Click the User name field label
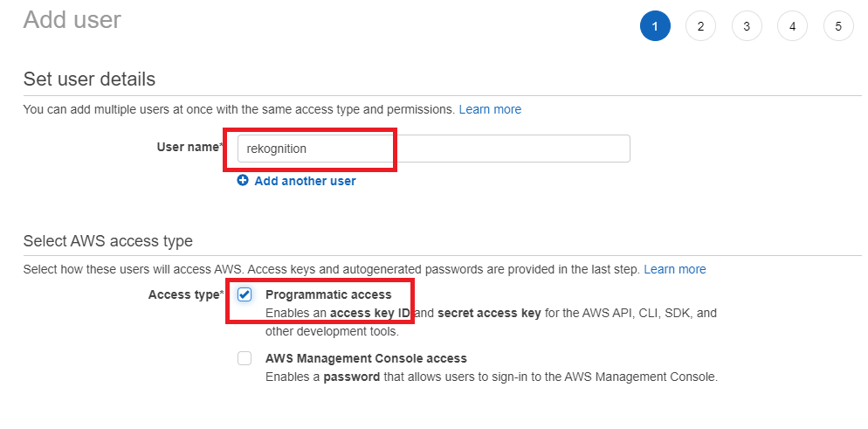Image resolution: width=868 pixels, height=429 pixels. point(187,147)
